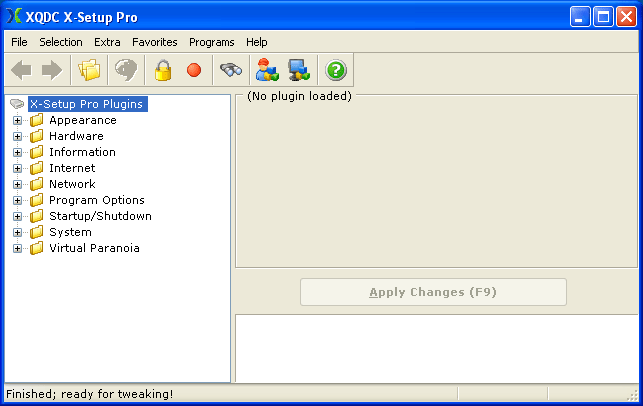Select the Virtual Paranoia label
This screenshot has height=406, width=643.
point(94,248)
